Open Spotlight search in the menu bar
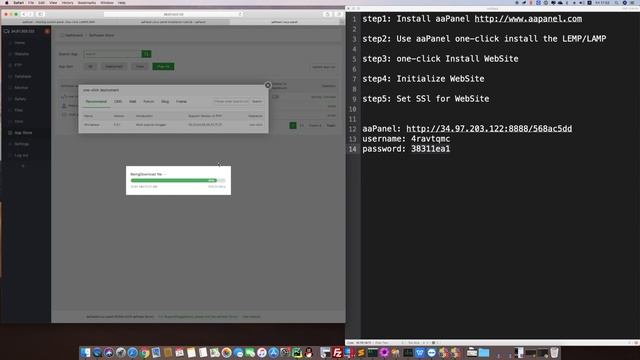 pyautogui.click(x=616, y=3)
